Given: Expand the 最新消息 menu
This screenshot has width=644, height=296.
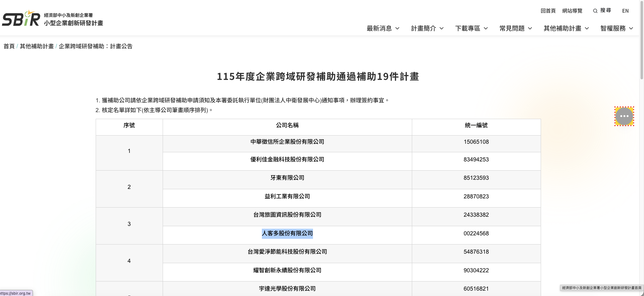Looking at the screenshot, I should (383, 28).
